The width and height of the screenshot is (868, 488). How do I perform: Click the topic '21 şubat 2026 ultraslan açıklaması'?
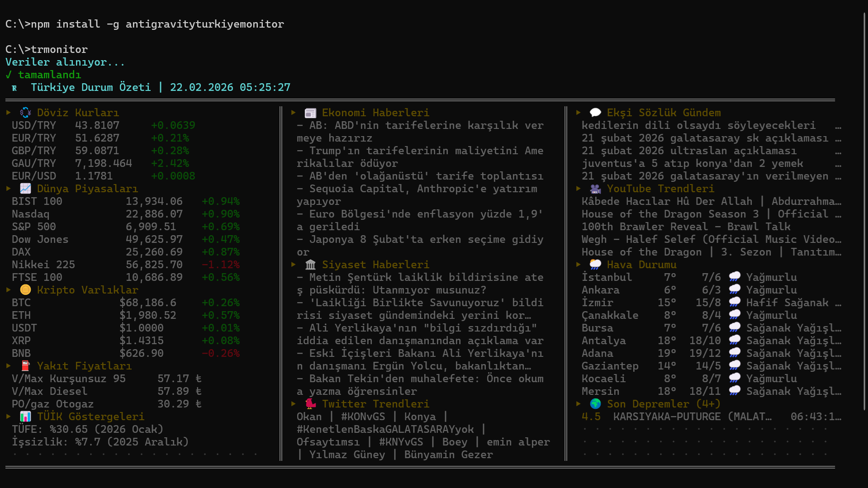(x=689, y=151)
